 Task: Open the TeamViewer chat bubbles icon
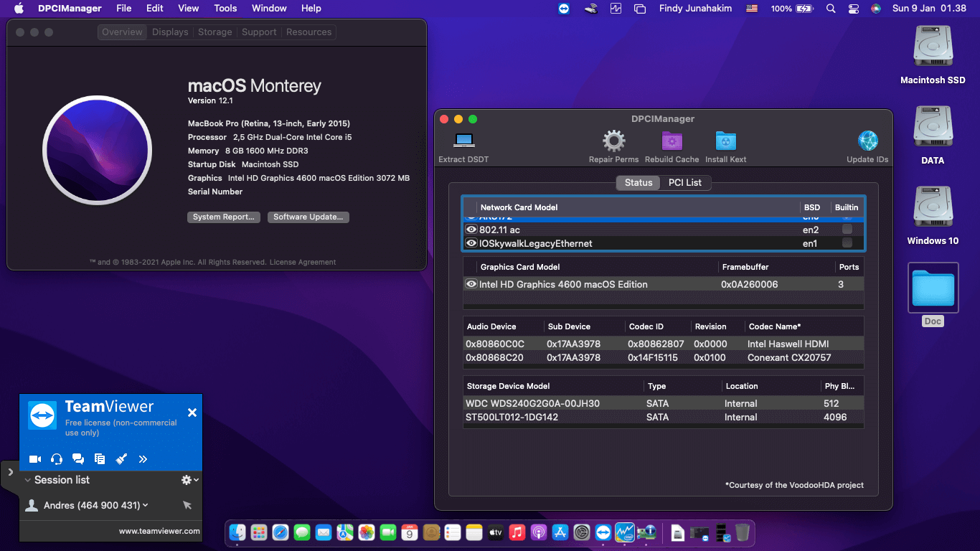(78, 459)
